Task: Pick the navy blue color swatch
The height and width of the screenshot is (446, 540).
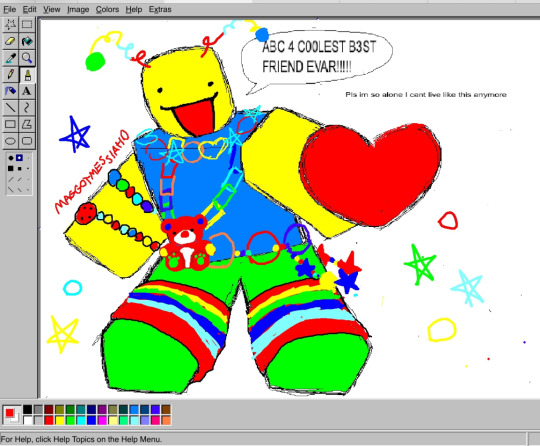Action: point(92,409)
